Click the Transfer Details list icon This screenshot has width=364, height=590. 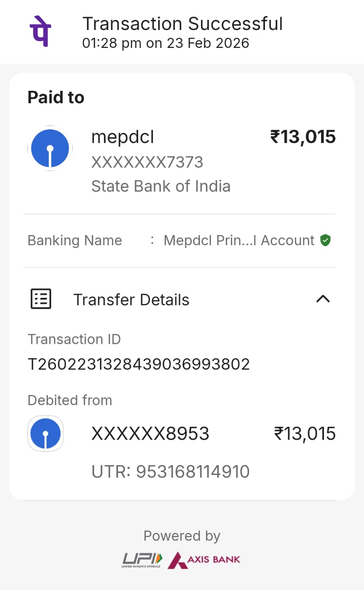(x=41, y=299)
